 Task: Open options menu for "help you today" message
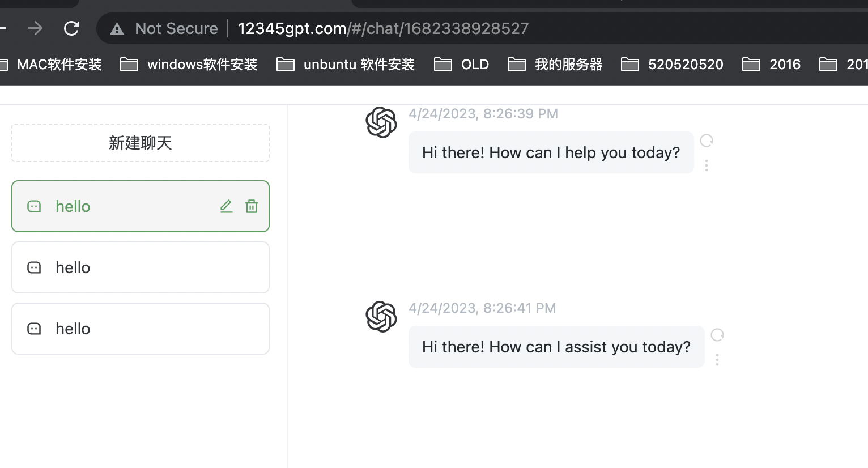(707, 165)
